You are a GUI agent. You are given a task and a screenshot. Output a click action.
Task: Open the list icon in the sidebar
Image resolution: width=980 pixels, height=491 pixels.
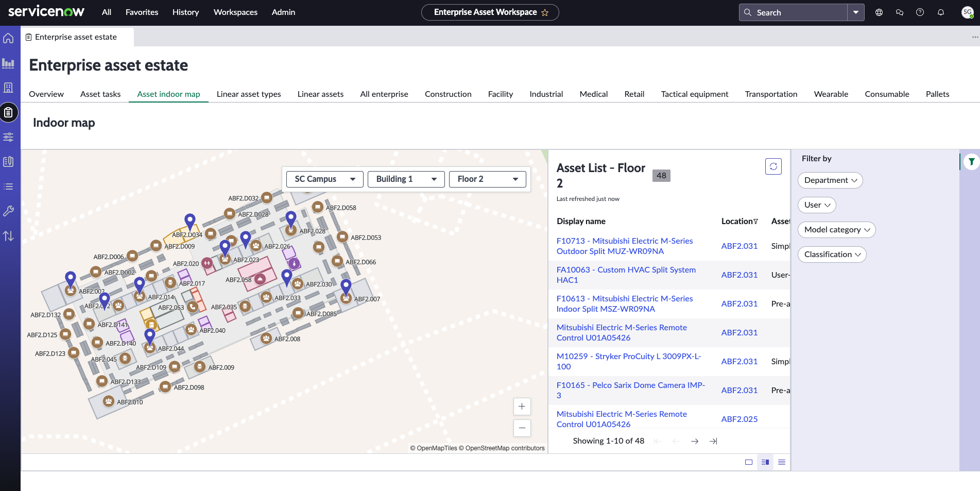(8, 187)
